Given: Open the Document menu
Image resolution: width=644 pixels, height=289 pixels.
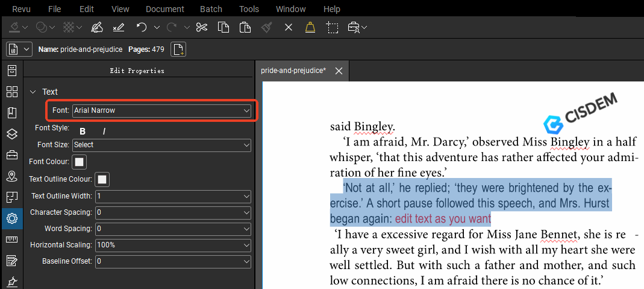Looking at the screenshot, I should tap(165, 9).
